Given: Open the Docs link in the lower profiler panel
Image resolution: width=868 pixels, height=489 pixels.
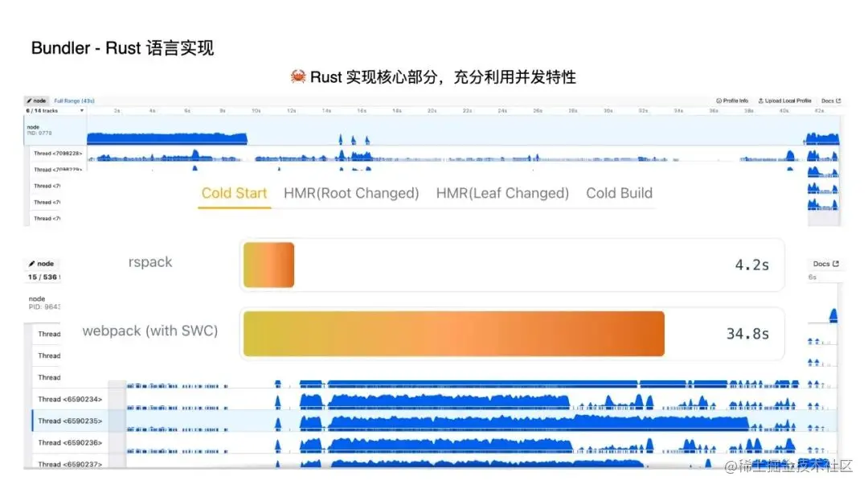Looking at the screenshot, I should point(825,263).
